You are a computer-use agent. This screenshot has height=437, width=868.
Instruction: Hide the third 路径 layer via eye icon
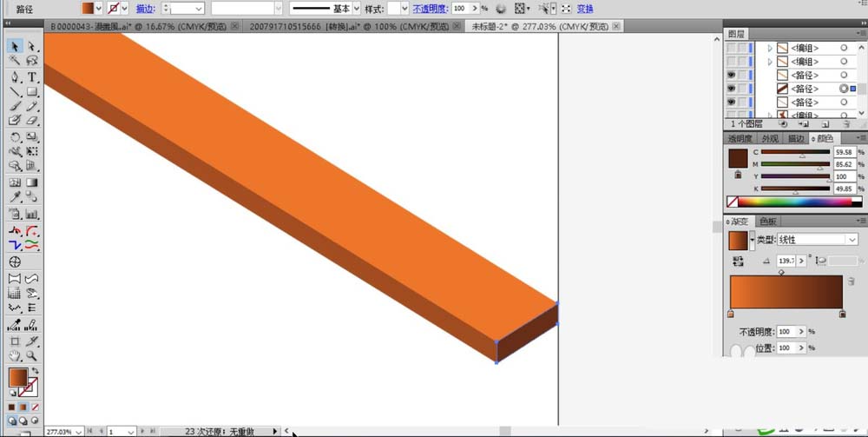click(x=731, y=102)
